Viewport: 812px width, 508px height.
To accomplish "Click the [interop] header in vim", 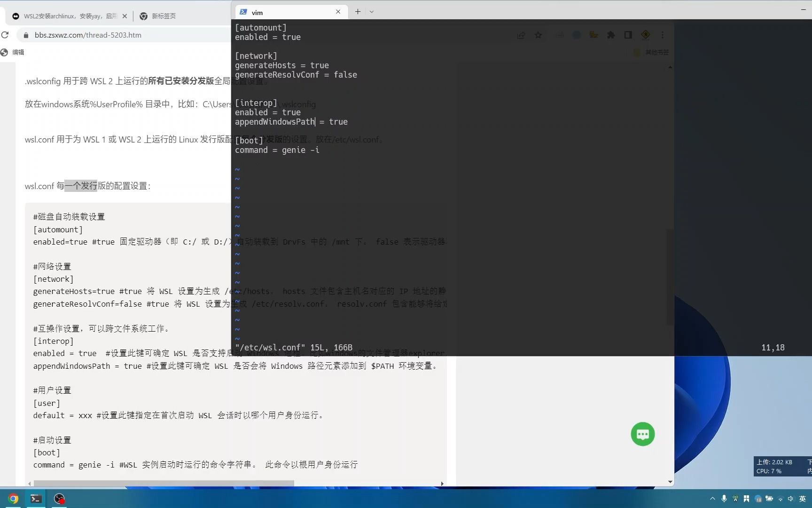I will click(256, 103).
